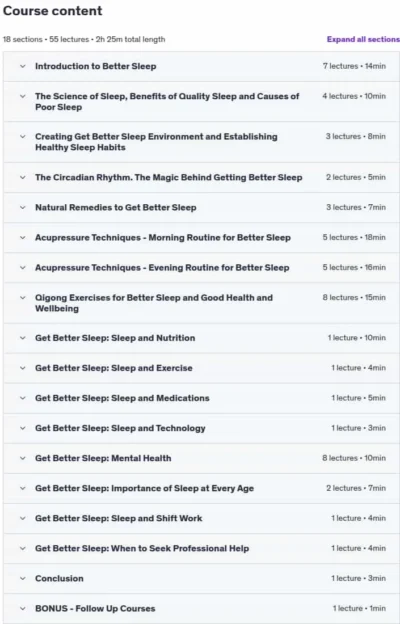Click chevron for Importance of Sleep at Every Age
Screen dimensions: 400x624
(x=23, y=488)
